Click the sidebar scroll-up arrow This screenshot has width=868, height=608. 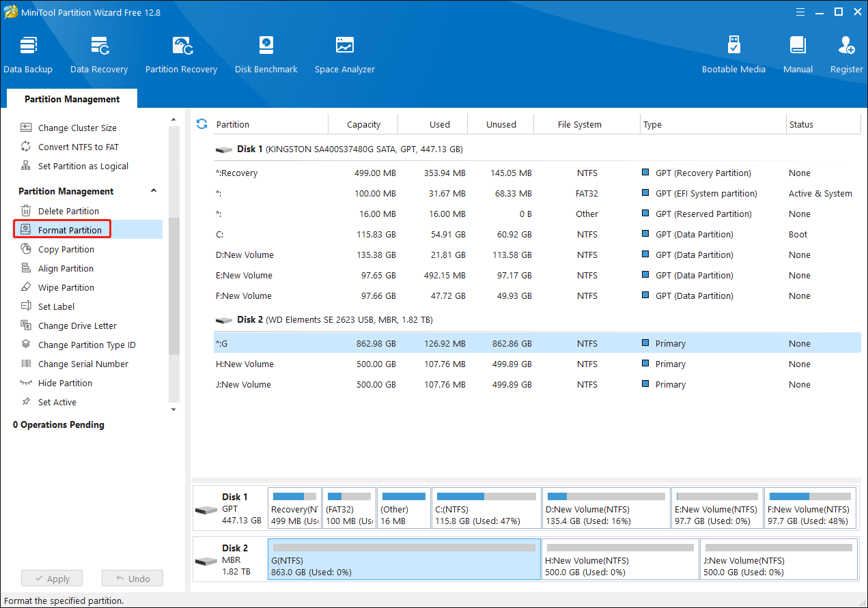(173, 119)
